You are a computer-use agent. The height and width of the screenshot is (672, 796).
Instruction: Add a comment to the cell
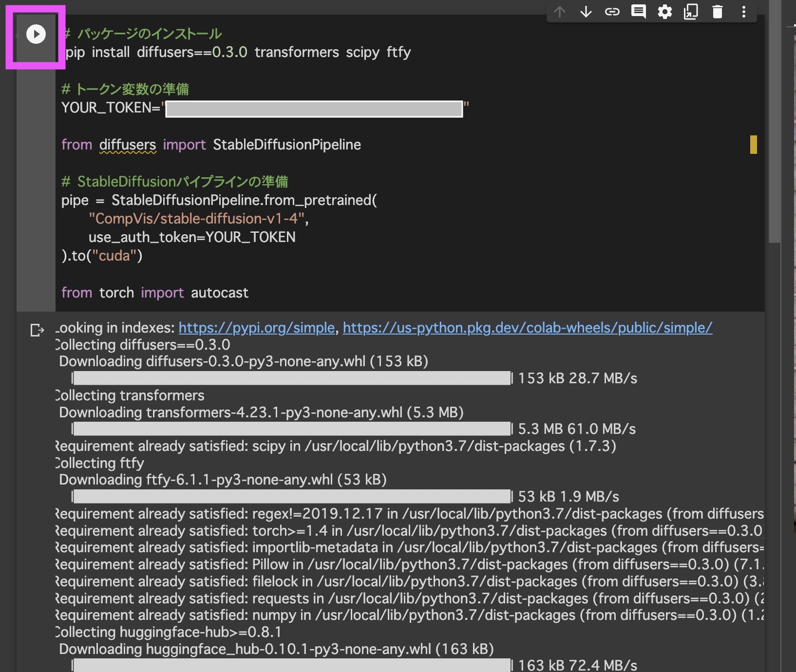click(639, 12)
